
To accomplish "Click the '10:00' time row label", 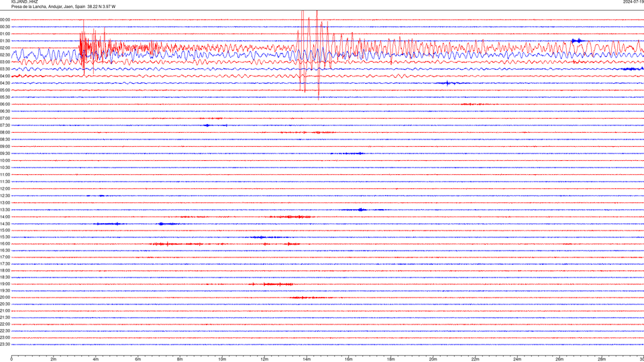I will click(x=5, y=160).
